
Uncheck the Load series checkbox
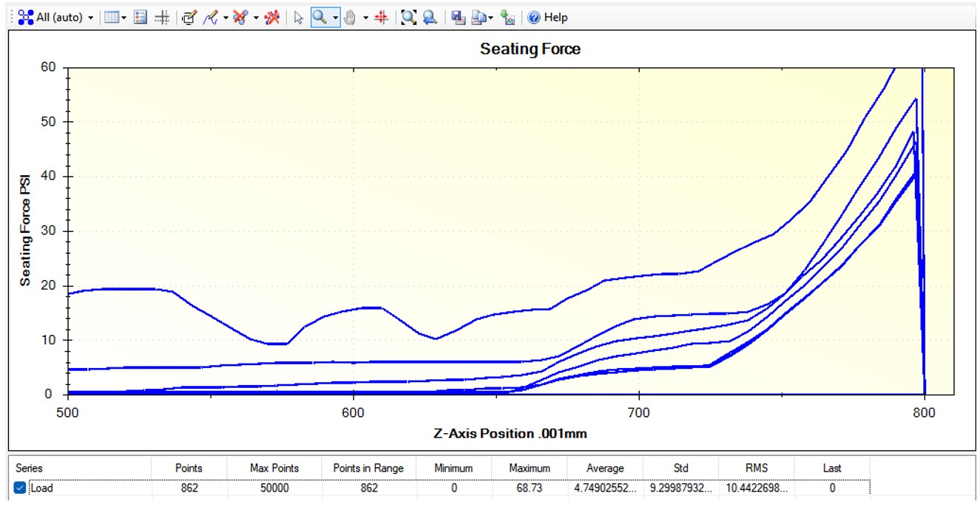tap(20, 488)
